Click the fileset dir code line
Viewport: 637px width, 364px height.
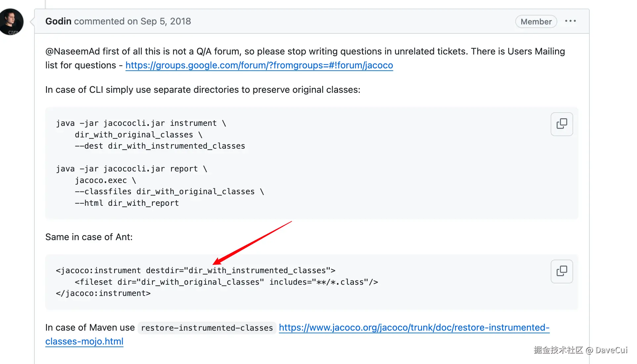click(x=226, y=282)
